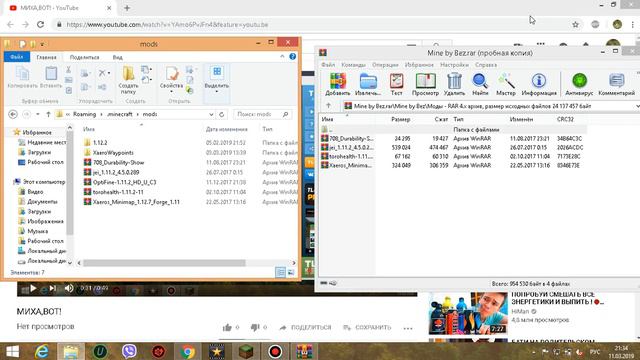Open Explorer address bar history dropdown
The height and width of the screenshot is (360, 640).
pyautogui.click(x=211, y=114)
